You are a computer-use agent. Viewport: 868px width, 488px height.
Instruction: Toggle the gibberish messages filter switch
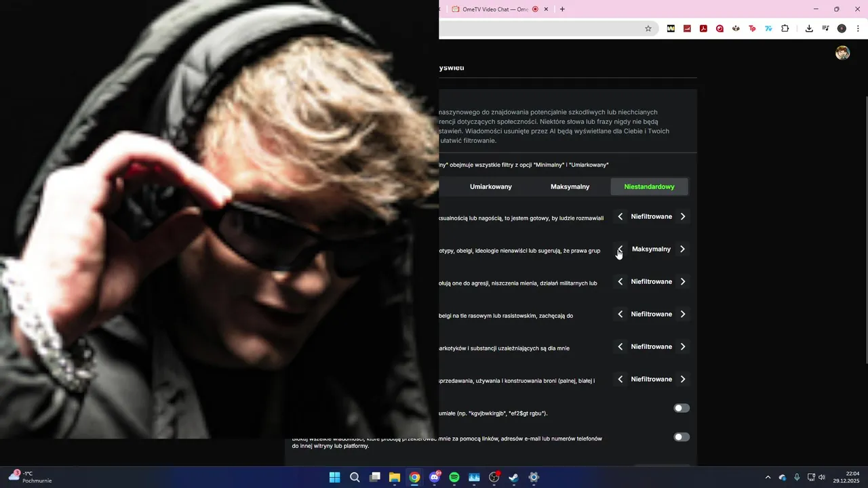[682, 408]
